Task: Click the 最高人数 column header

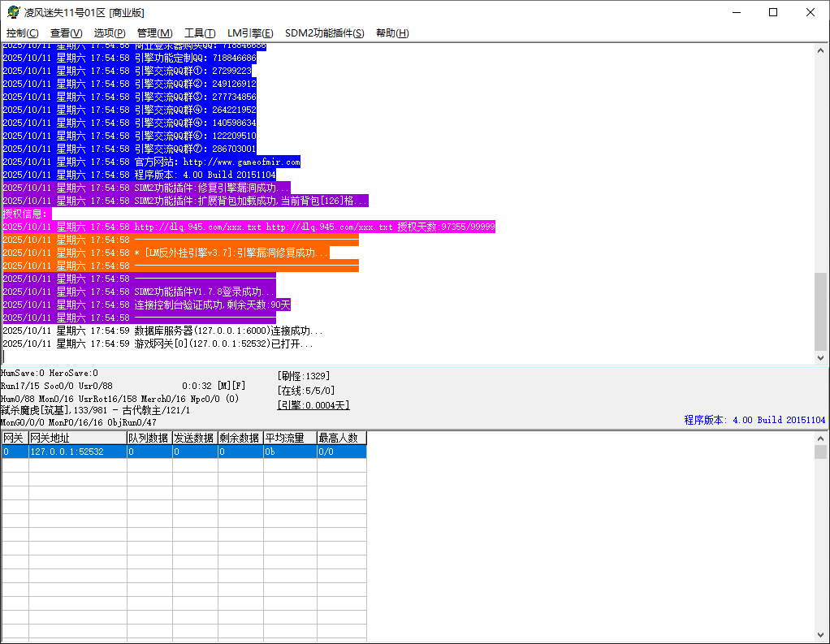Action: (341, 439)
